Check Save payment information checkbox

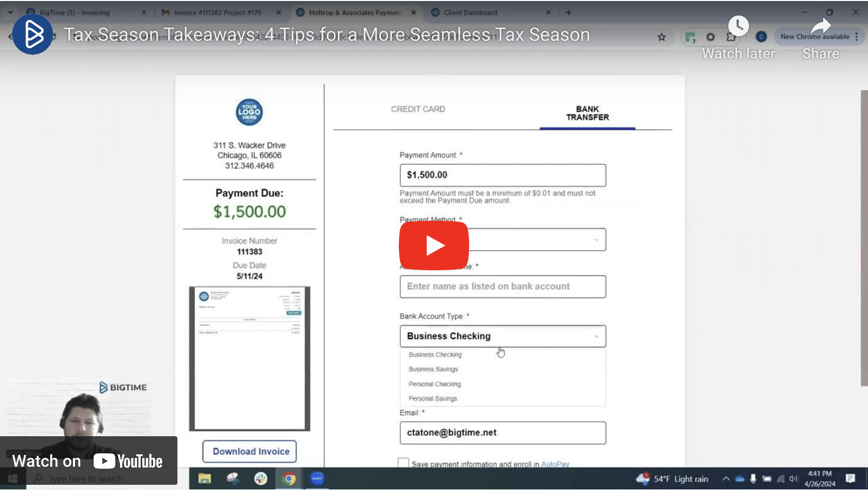403,463
